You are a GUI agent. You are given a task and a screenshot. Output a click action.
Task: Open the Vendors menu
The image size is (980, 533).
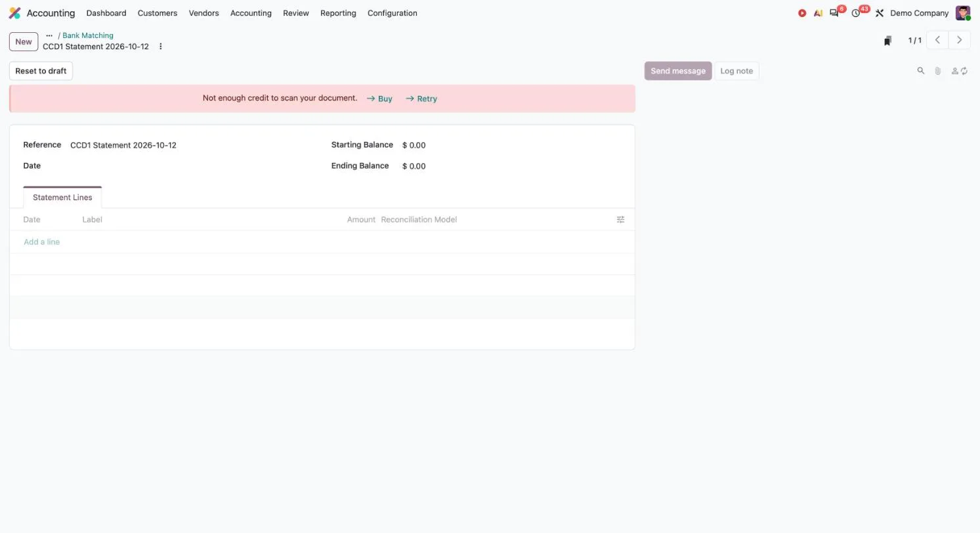[203, 13]
